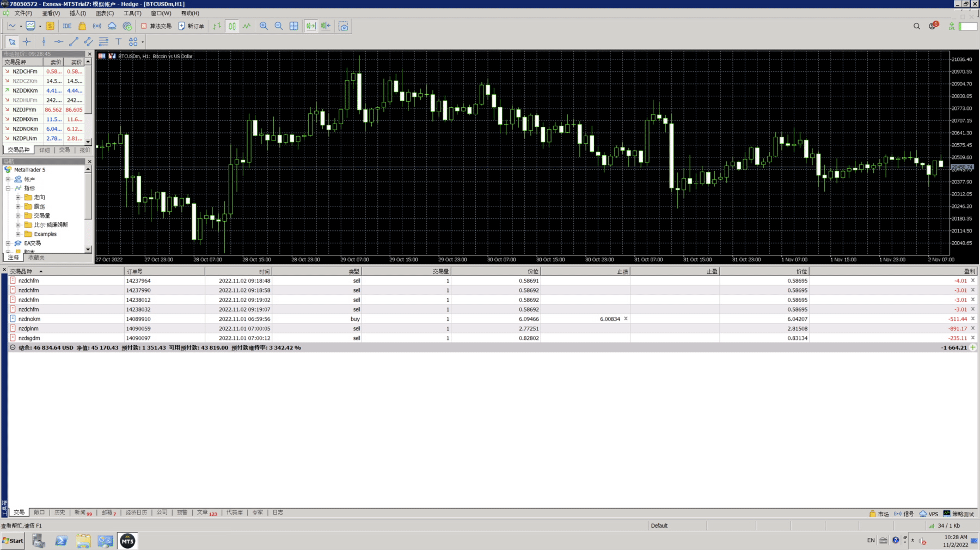Toggle chart auto-scroll to latest bar

click(x=311, y=26)
